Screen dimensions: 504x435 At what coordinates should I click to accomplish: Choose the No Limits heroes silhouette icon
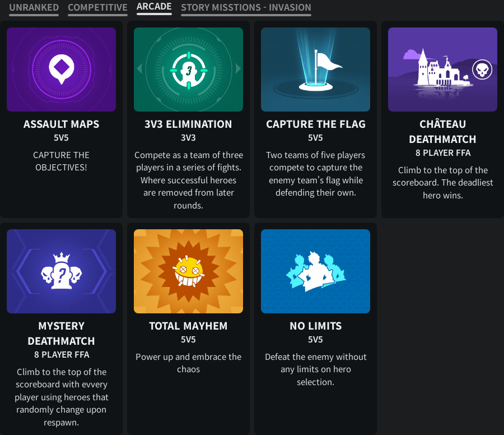coord(316,271)
